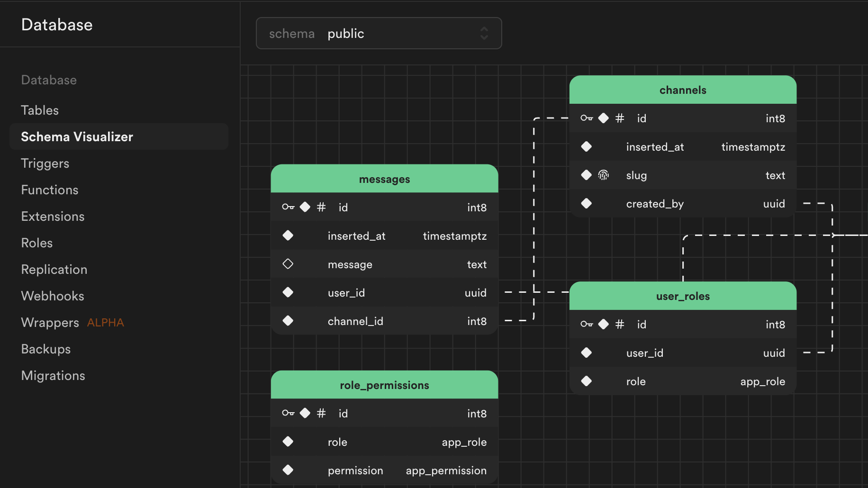Click diamond icon beside channels inserted_at
The image size is (868, 488).
click(x=587, y=146)
